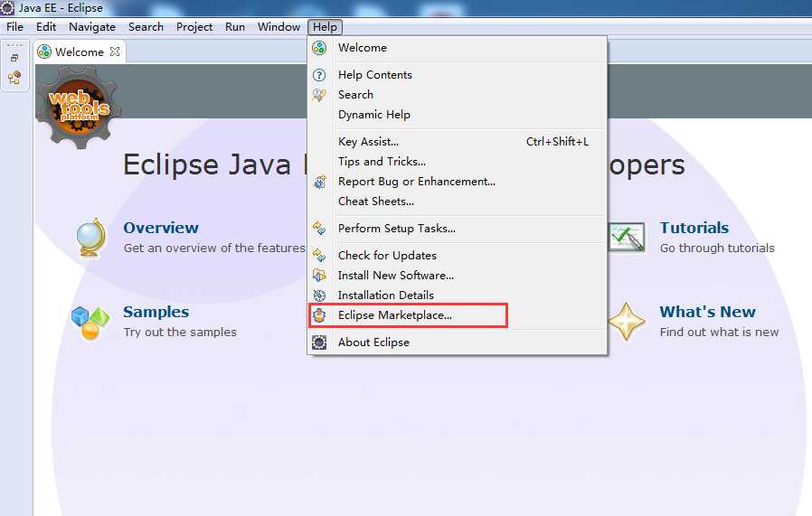The image size is (812, 516).
Task: Open the File menu
Action: click(15, 27)
